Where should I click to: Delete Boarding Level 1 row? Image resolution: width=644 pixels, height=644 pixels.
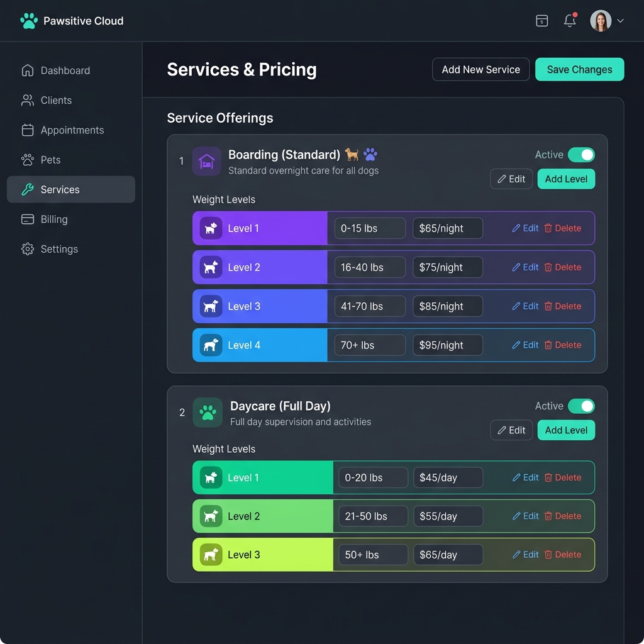click(x=562, y=228)
